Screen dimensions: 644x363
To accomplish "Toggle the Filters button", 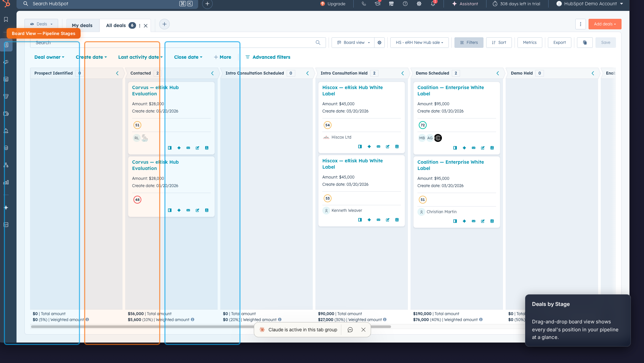I will [x=469, y=43].
